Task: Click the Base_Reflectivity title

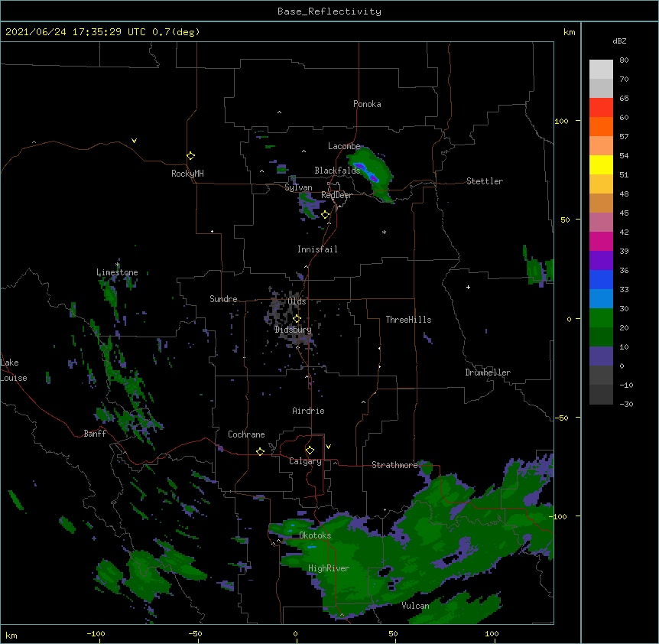Action: click(329, 11)
